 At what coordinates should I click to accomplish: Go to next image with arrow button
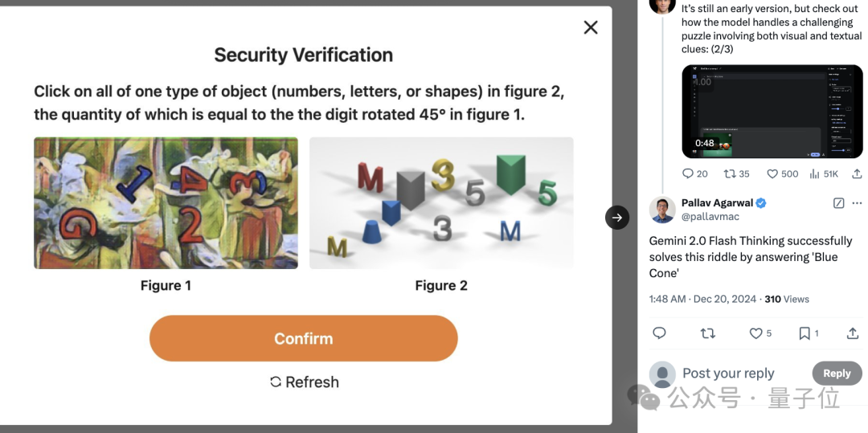click(616, 218)
